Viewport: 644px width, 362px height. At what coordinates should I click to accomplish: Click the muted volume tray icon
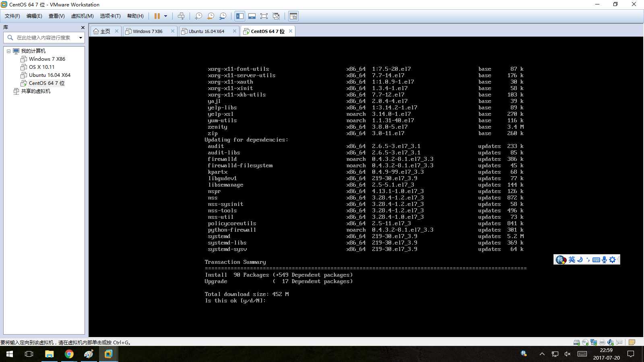pyautogui.click(x=568, y=354)
